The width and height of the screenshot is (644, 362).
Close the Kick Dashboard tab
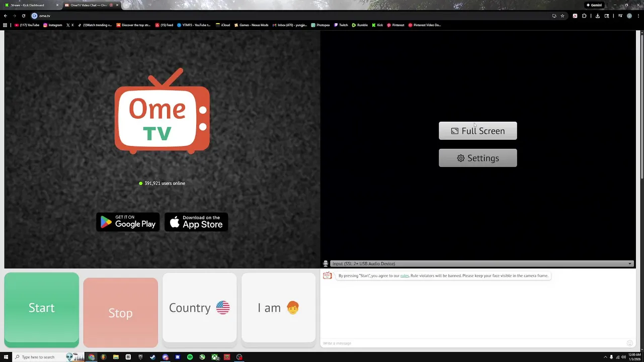tap(57, 5)
